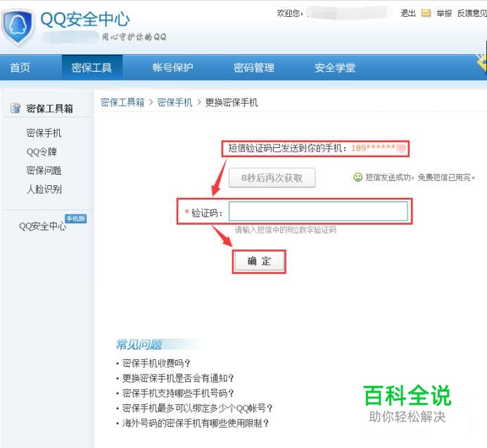487x448 pixels.
Task: Click the 手机版 badge beside QQ安全中心
Action: (x=75, y=218)
